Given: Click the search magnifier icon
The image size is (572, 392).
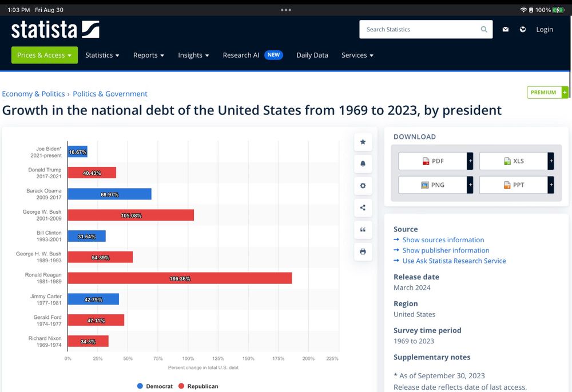Looking at the screenshot, I should pyautogui.click(x=484, y=30).
